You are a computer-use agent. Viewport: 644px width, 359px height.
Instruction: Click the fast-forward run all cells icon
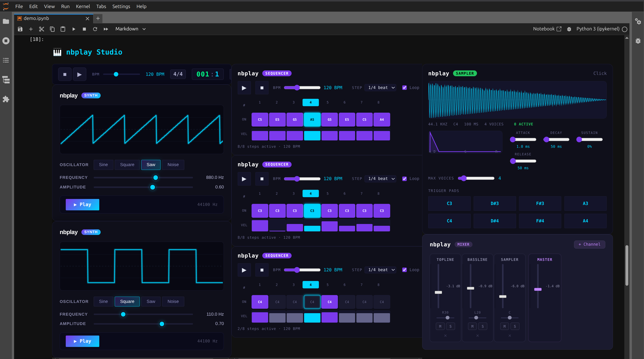point(106,29)
